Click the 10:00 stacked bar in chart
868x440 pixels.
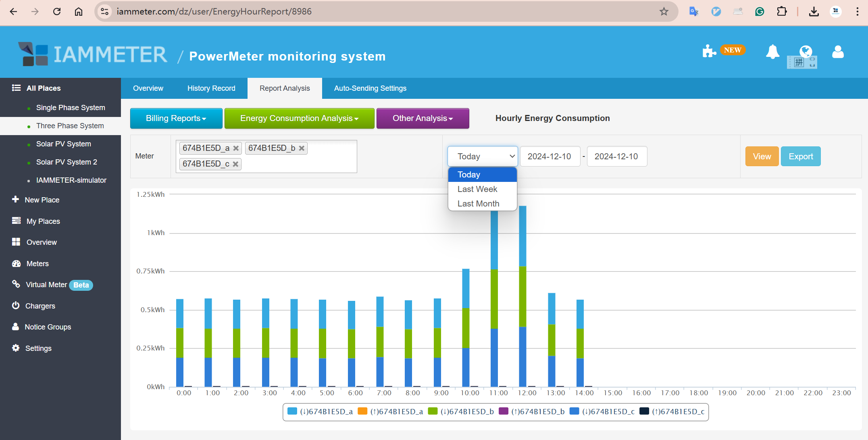pos(466,328)
